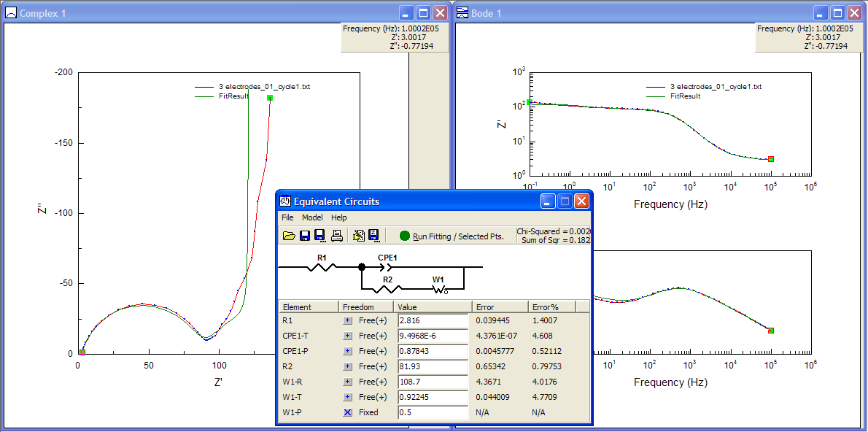Click the Complex 1 window title icon

pyautogui.click(x=11, y=12)
